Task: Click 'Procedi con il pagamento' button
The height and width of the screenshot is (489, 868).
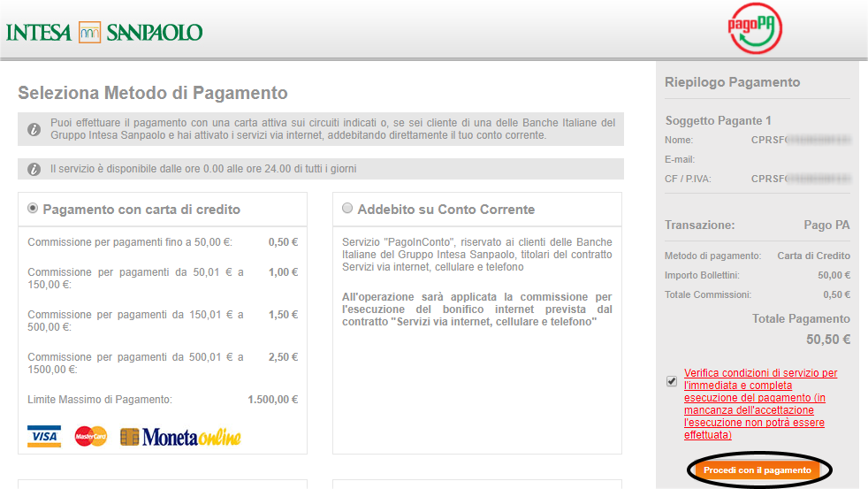Action: [758, 470]
